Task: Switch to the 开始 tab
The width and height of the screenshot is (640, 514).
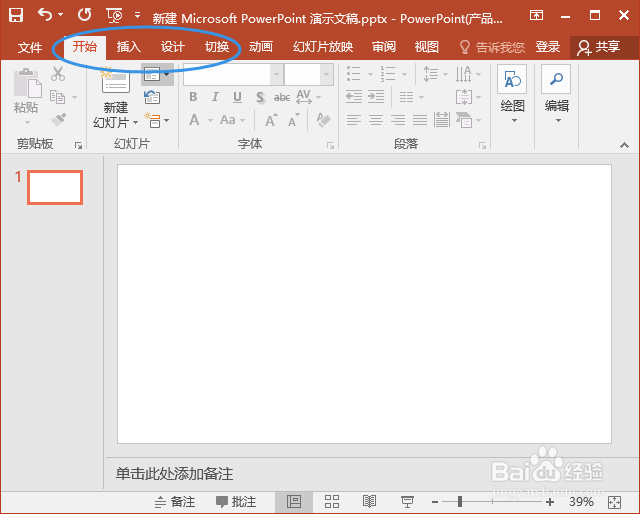Action: (x=85, y=47)
